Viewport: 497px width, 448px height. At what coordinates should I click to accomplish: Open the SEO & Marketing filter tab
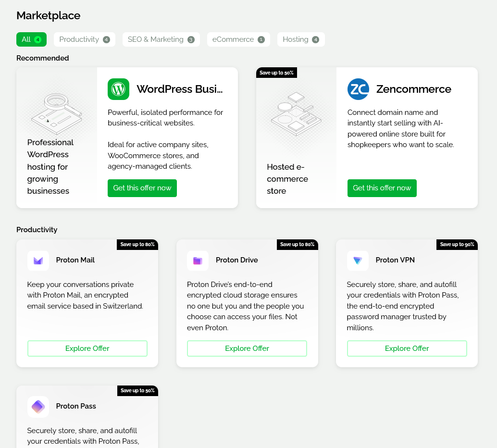click(x=161, y=39)
